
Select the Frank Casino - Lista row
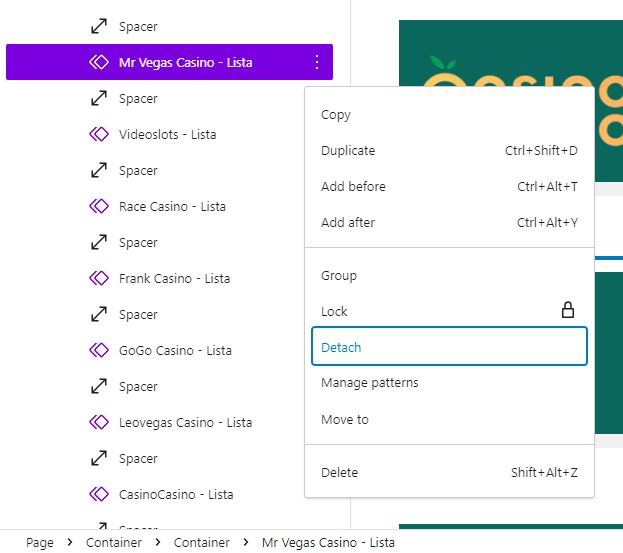coord(169,278)
